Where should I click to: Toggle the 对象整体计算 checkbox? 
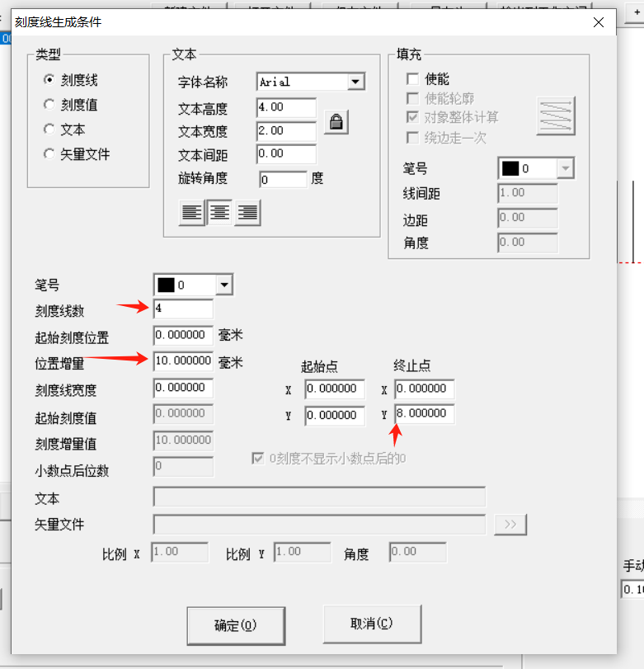(x=412, y=117)
